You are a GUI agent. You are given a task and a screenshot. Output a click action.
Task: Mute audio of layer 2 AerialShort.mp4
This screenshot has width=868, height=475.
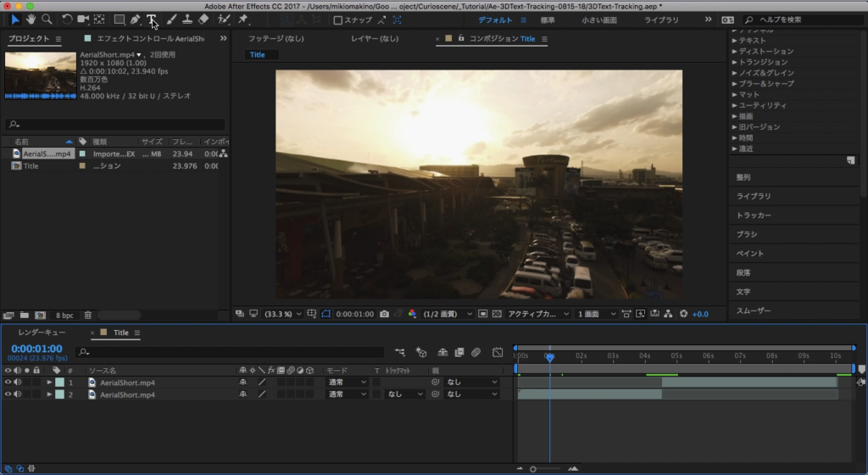pyautogui.click(x=18, y=394)
